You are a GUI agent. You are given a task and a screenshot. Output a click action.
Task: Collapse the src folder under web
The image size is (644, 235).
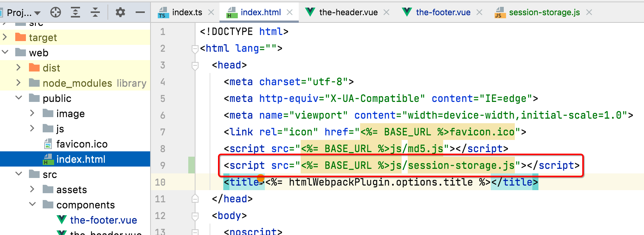(19, 174)
